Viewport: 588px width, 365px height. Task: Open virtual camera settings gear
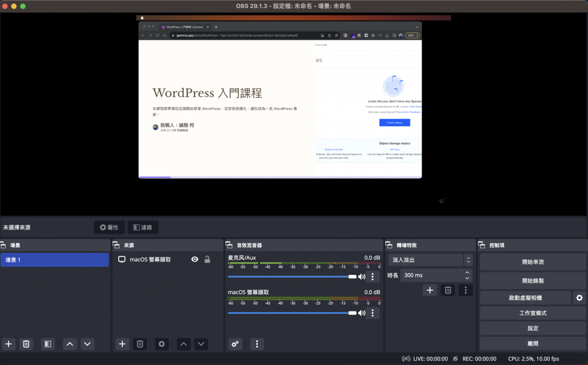point(579,298)
